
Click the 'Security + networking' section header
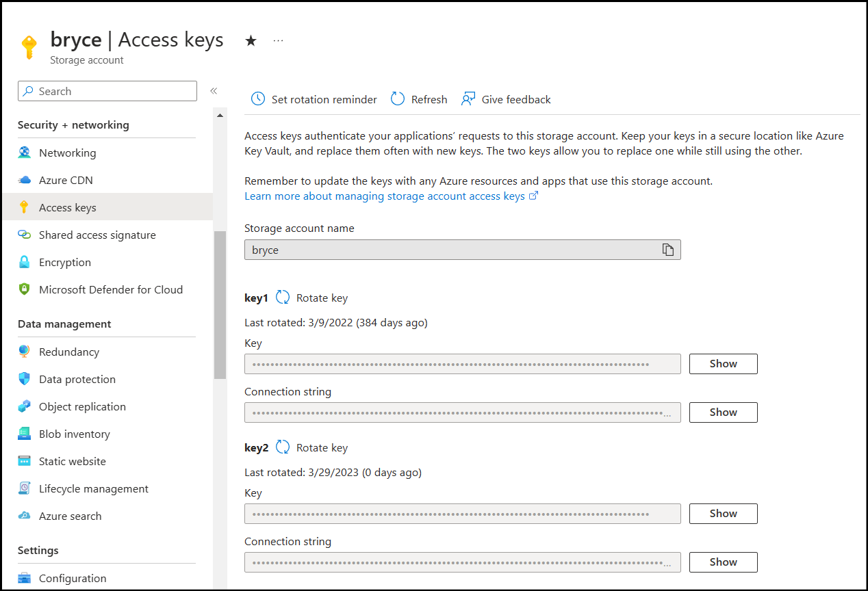point(73,124)
